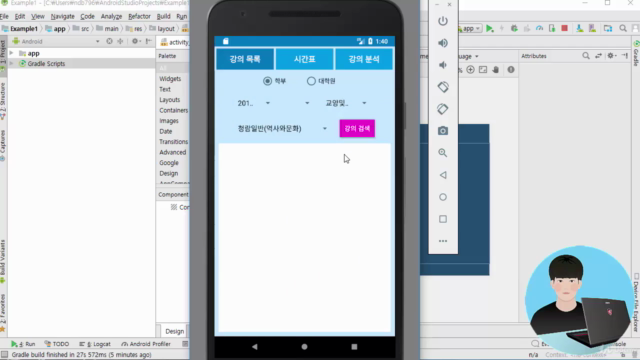Click the white lecture list area
Viewport: 640px width, 360px height.
pos(304,238)
